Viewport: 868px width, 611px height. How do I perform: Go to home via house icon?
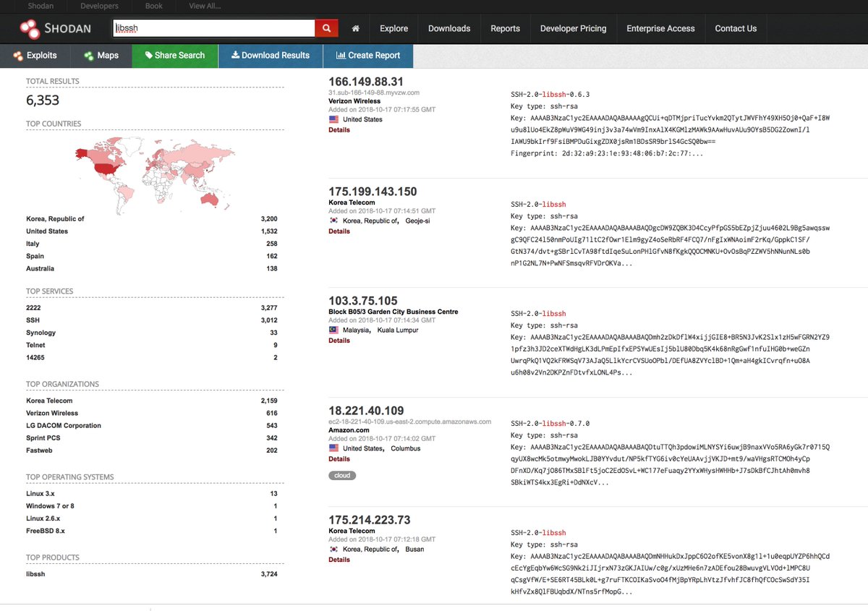click(x=355, y=29)
